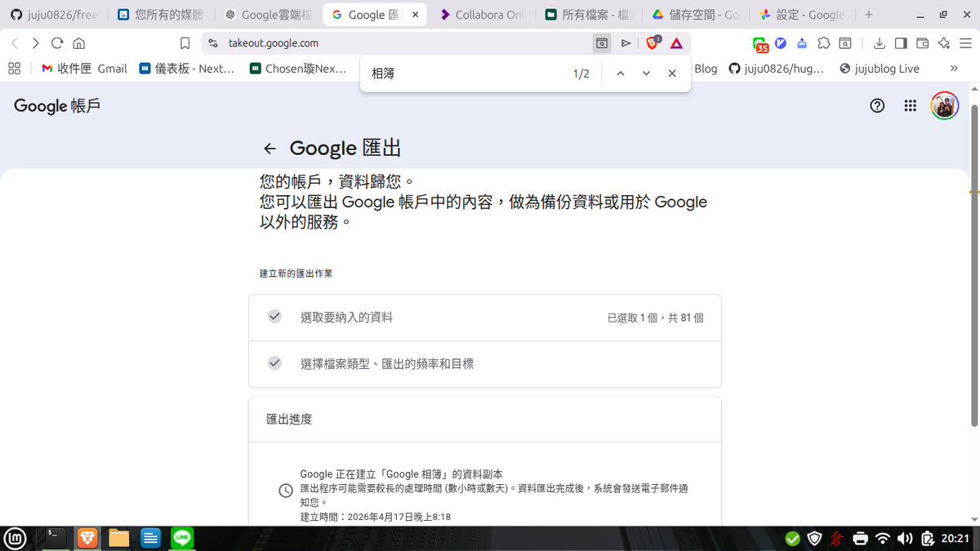
Task: Go forward with the browser forward arrow
Action: point(35,43)
